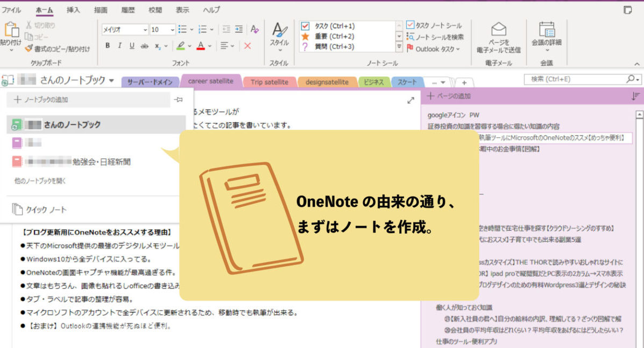Apply subscript formatting

(157, 46)
